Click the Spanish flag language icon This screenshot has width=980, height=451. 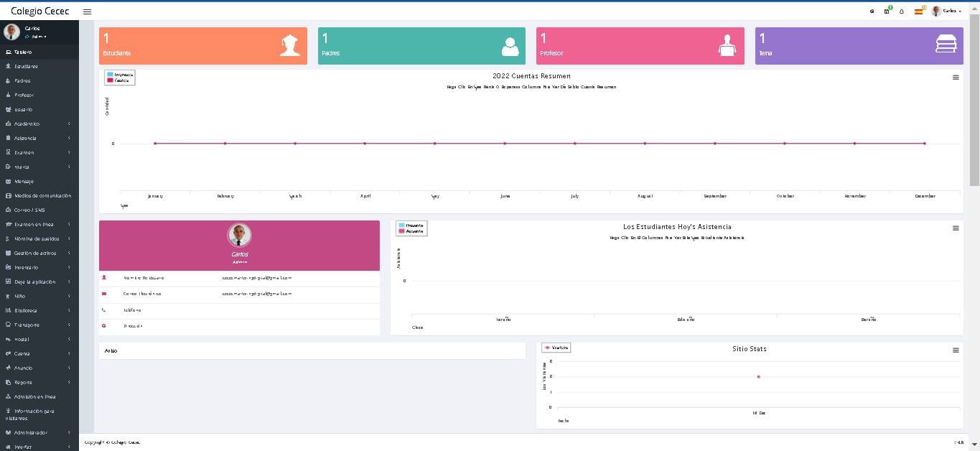(918, 11)
